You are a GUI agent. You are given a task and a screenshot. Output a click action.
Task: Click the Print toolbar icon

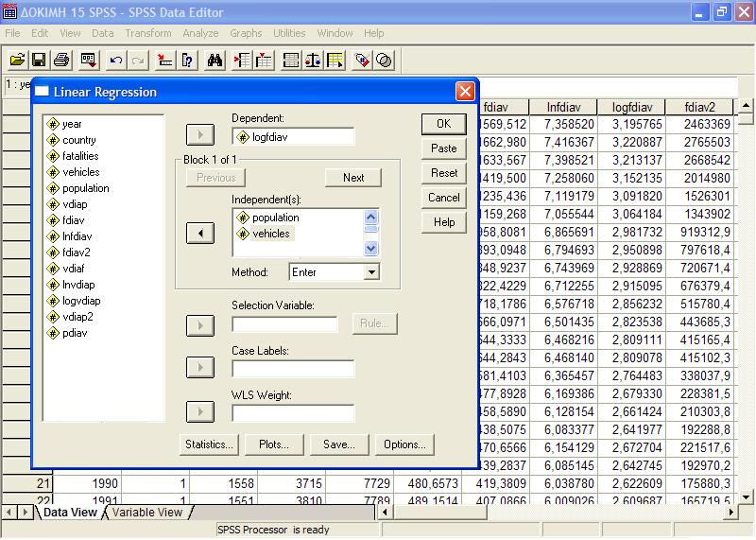pyautogui.click(x=61, y=61)
